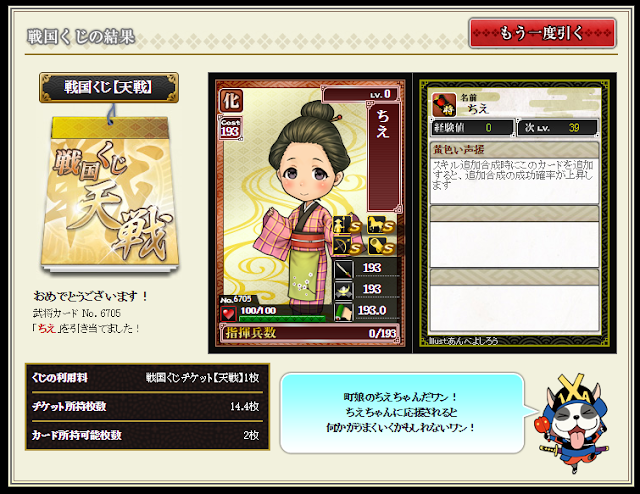Screen dimensions: 640x494
Task: Click the もう一度引く red button
Action: 542,33
